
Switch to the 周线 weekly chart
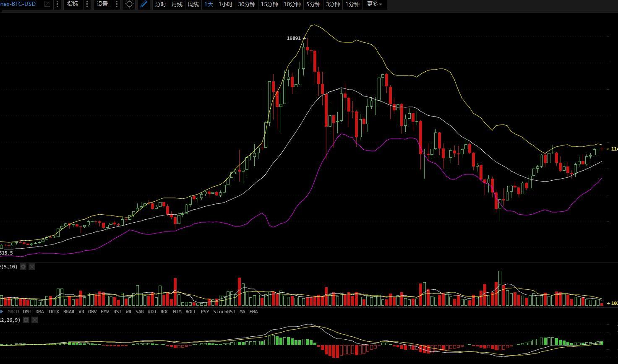pyautogui.click(x=193, y=4)
